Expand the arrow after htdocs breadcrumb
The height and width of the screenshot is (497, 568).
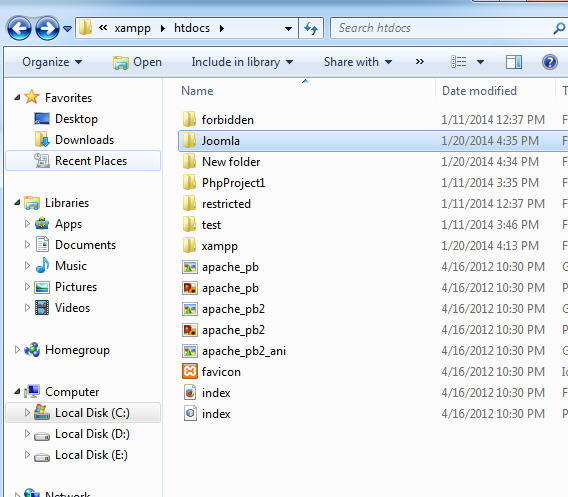(x=222, y=28)
